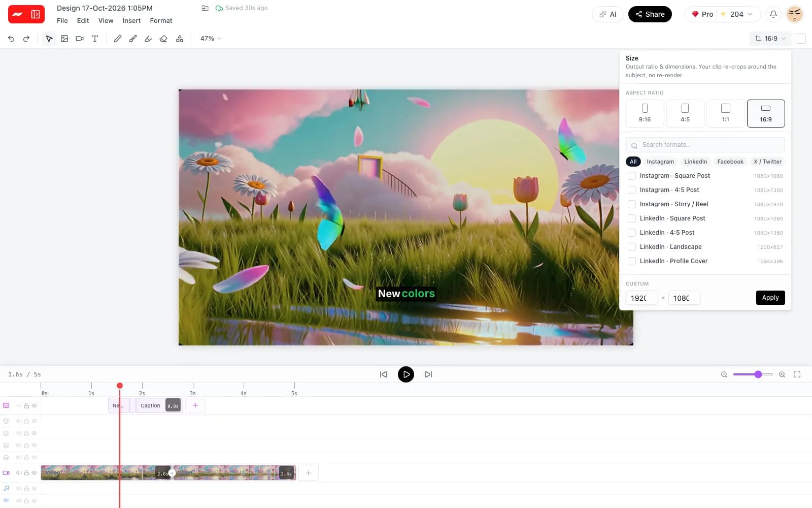This screenshot has width=812, height=508.
Task: Select the Pencil drawing tool
Action: point(118,39)
